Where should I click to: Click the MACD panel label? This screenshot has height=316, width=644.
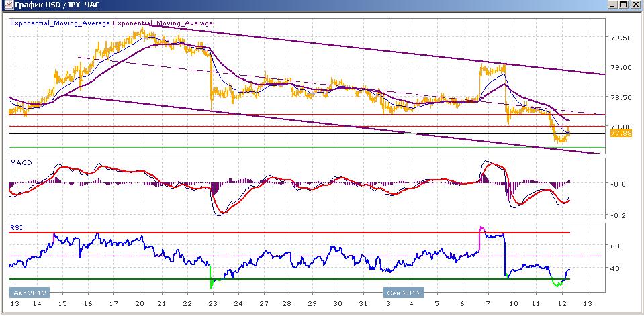pos(21,163)
